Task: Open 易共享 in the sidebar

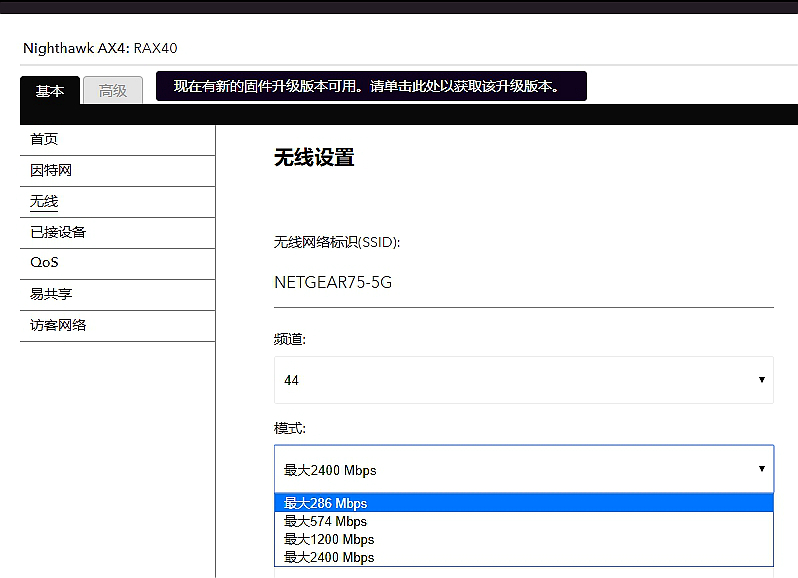Action: (118, 294)
